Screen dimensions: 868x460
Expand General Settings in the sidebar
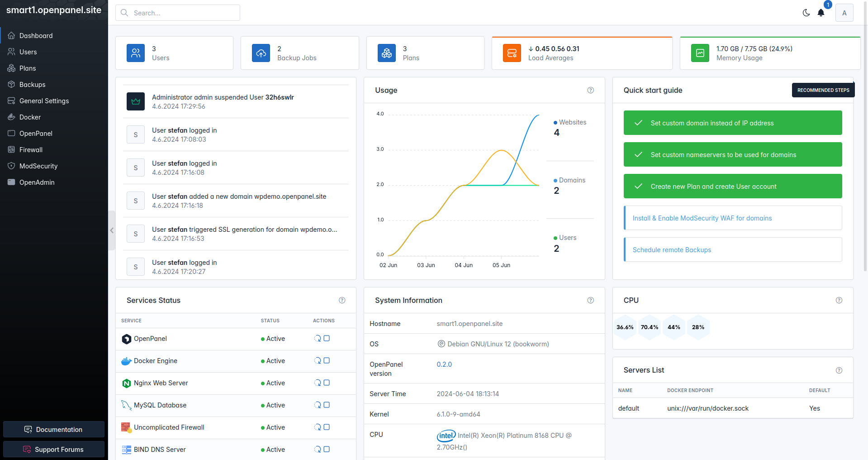54,101
